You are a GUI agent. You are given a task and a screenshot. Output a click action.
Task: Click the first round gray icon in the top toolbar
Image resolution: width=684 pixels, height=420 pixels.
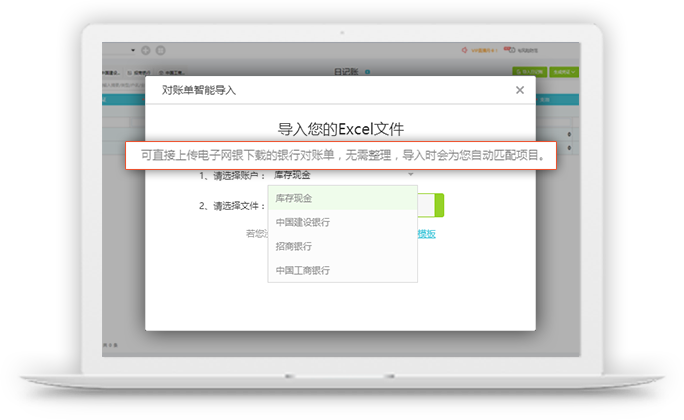point(146,50)
